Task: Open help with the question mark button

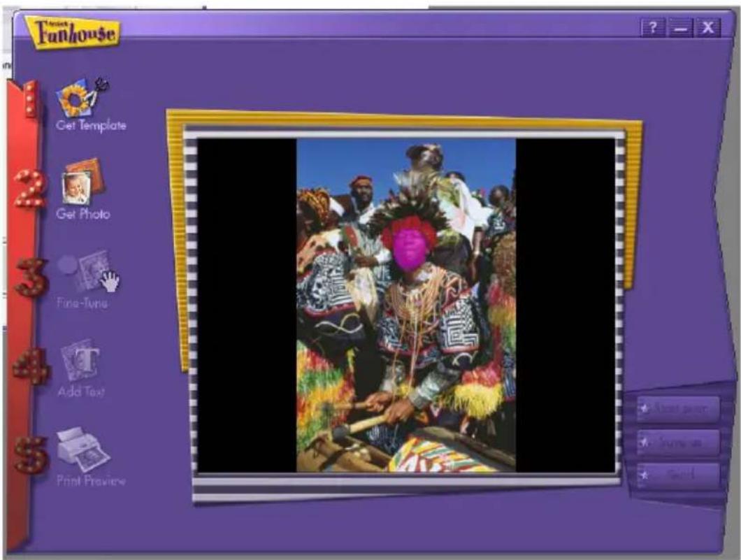Action: 653,27
